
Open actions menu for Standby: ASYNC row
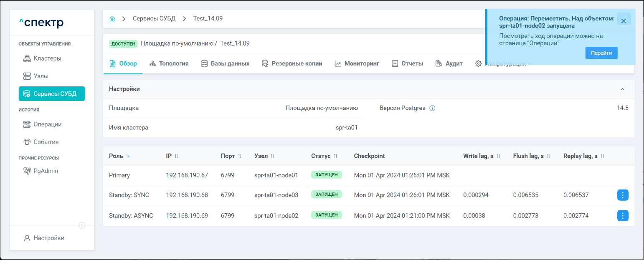(622, 216)
